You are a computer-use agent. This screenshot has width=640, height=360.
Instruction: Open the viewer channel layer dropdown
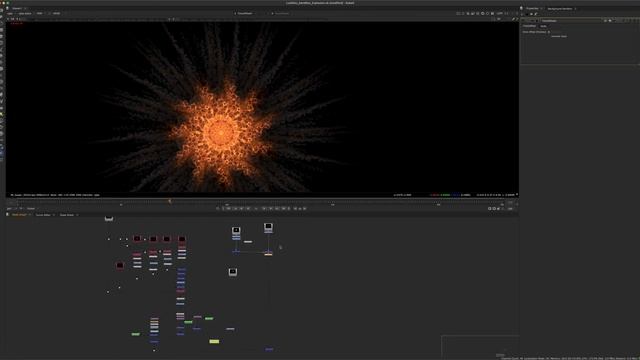coord(11,13)
